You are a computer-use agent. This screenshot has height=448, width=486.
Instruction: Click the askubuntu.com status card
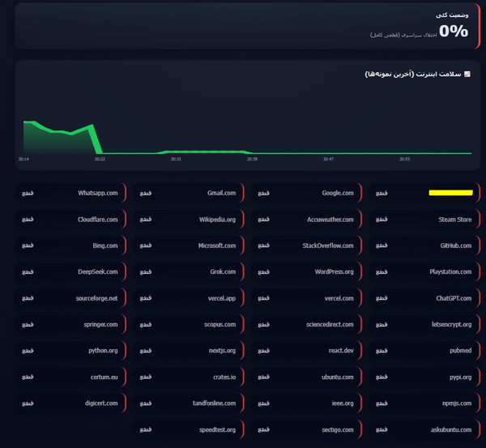[x=424, y=429]
